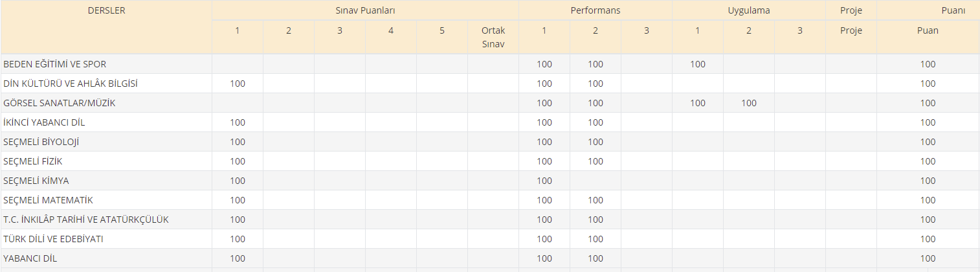Screen dimensions: 980x272
Task: Click the Uygulama group header
Action: [x=748, y=10]
